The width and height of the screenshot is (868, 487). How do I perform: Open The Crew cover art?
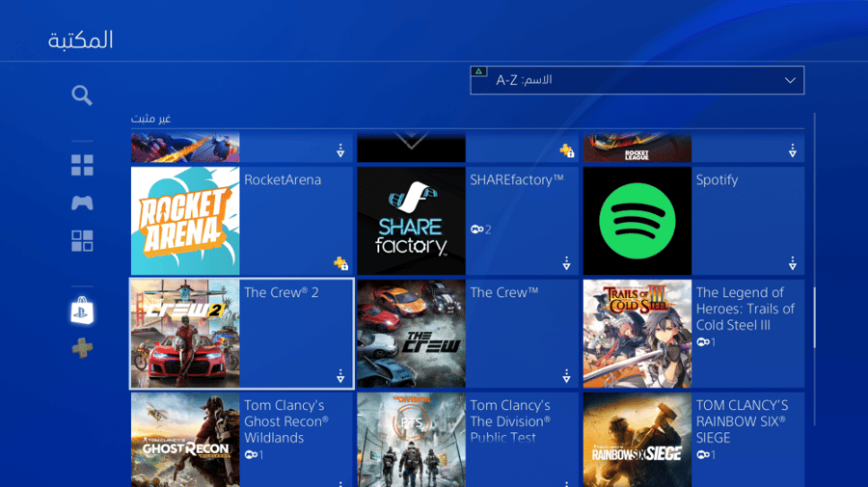click(411, 334)
